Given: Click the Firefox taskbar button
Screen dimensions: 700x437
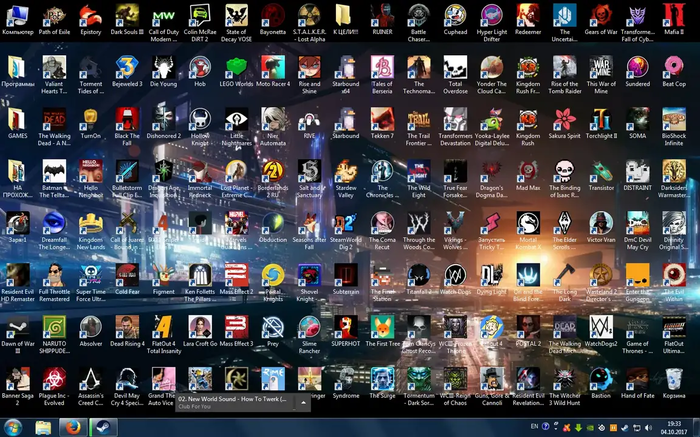Looking at the screenshot, I should pos(71,426).
